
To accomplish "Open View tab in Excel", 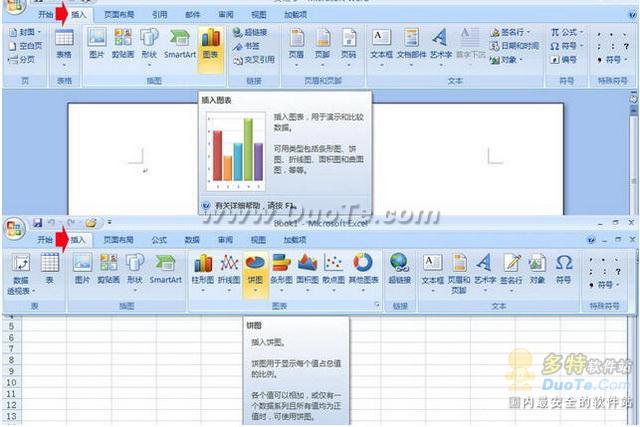I will tap(258, 240).
